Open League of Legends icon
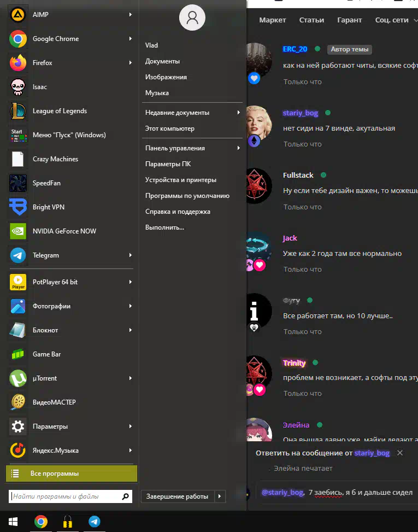The width and height of the screenshot is (418, 532). point(17,111)
